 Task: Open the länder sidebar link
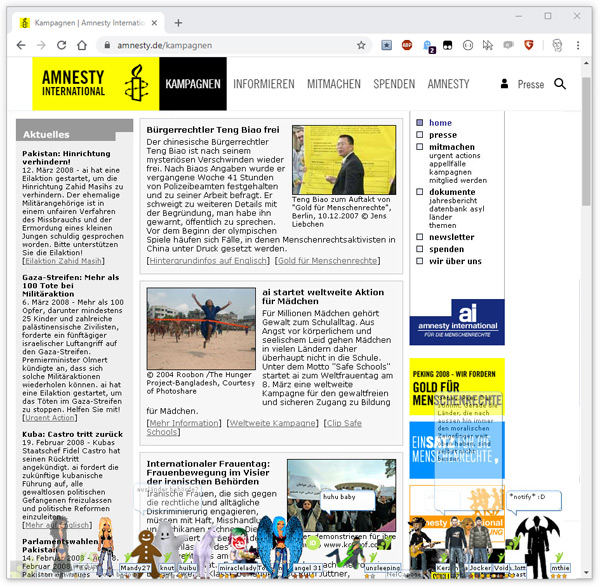(x=440, y=217)
